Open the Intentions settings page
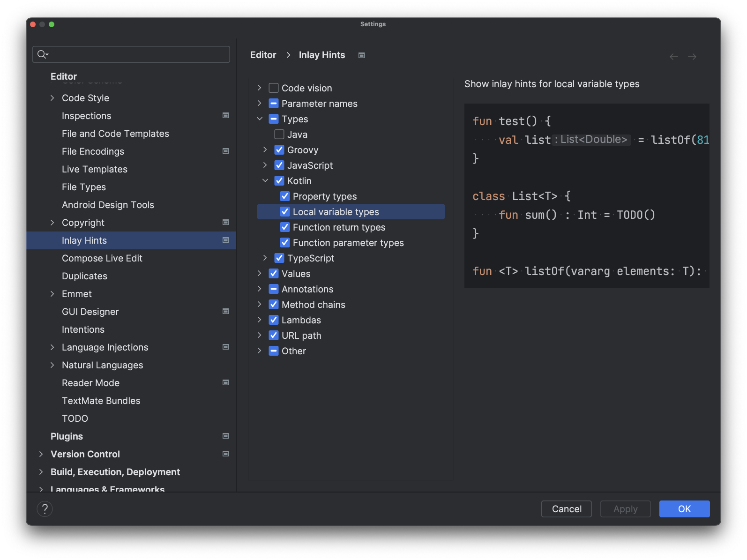Screen dimensions: 747x560 [83, 329]
